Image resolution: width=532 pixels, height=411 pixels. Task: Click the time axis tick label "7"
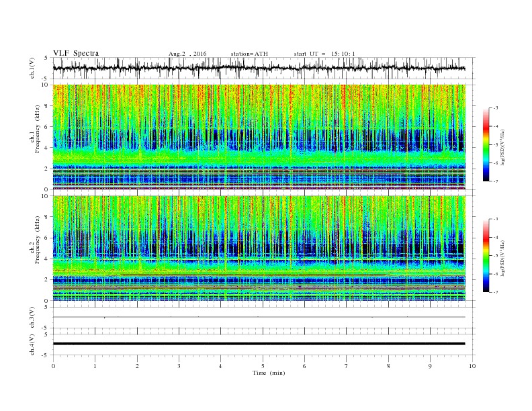pyautogui.click(x=346, y=366)
